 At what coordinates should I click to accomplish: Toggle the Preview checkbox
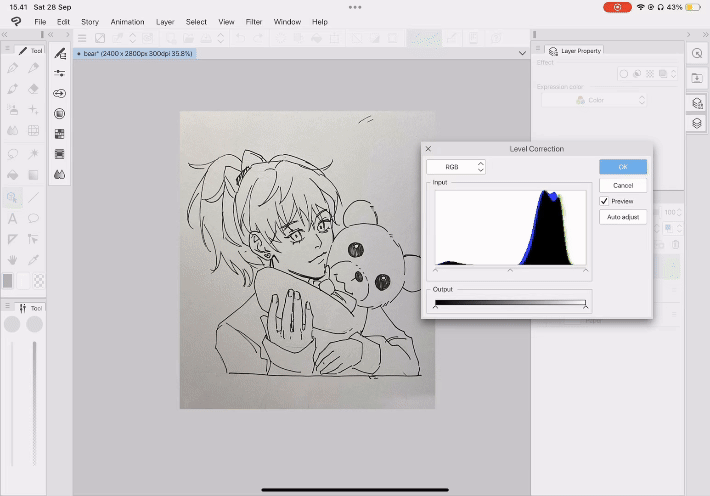click(x=605, y=201)
